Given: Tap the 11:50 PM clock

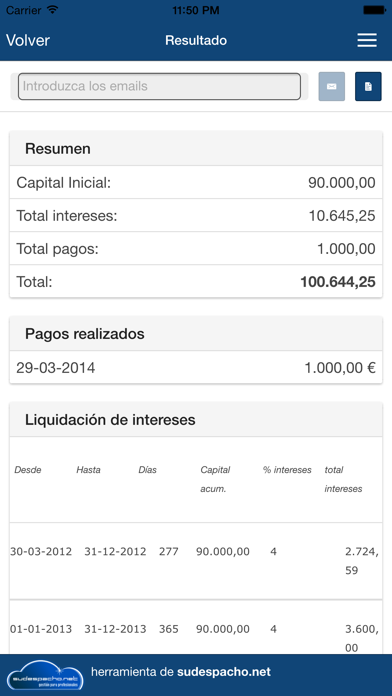Looking at the screenshot, I should coord(196,10).
